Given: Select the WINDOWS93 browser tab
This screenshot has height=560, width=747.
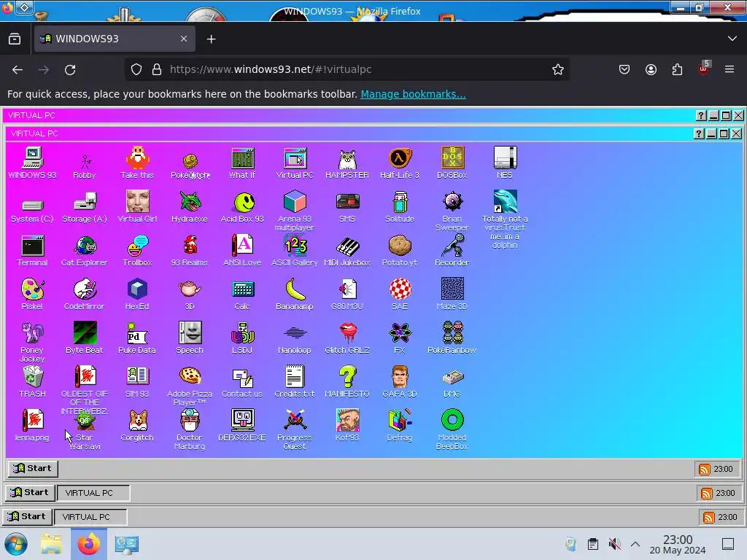Looking at the screenshot, I should pyautogui.click(x=115, y=39).
